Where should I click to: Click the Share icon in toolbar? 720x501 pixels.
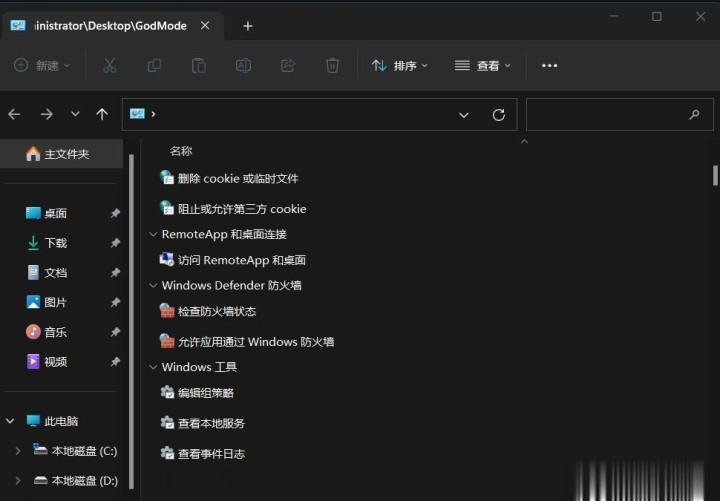(x=288, y=65)
